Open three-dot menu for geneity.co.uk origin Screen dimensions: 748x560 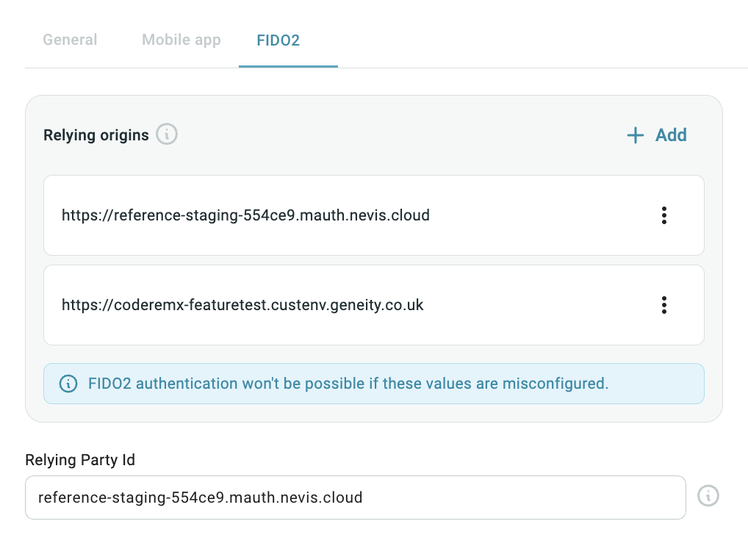tap(664, 305)
